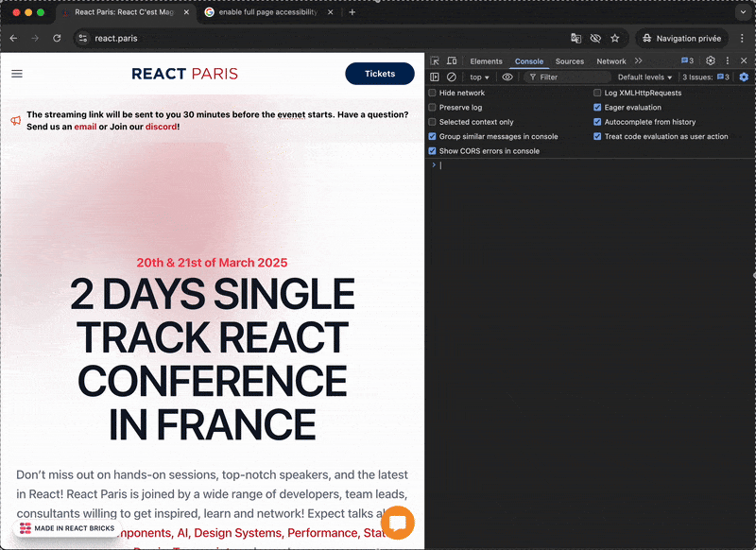756x550 pixels.
Task: Switch to the Sources tab
Action: 570,61
